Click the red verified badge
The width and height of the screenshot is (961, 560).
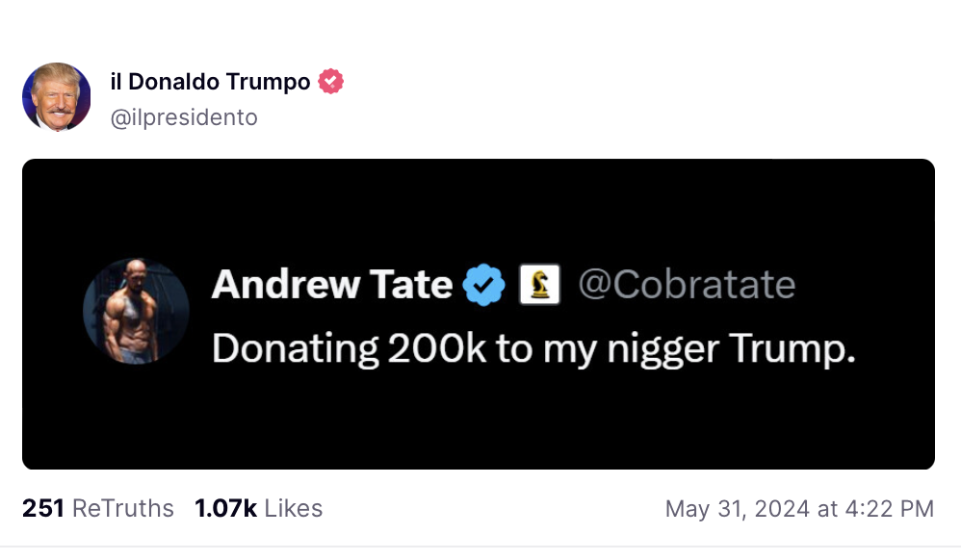[x=330, y=82]
